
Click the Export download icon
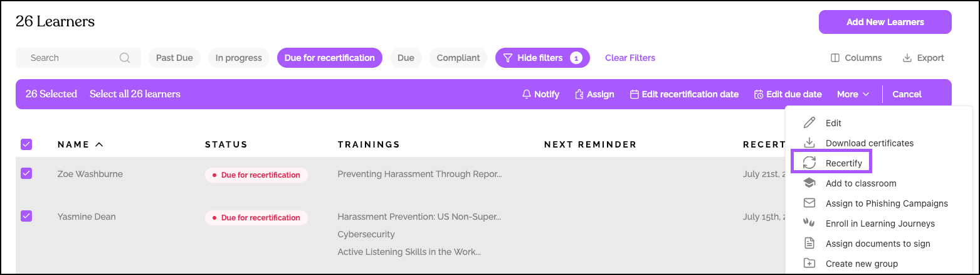tap(907, 58)
